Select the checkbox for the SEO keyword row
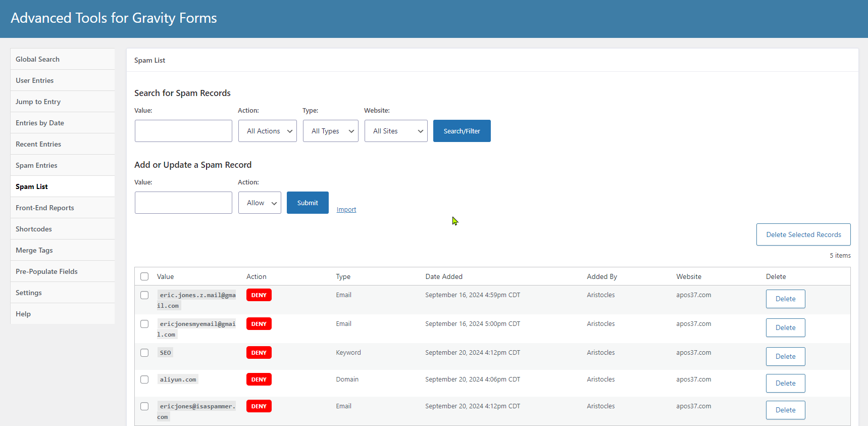Screen dimensions: 868x426 tap(144, 353)
